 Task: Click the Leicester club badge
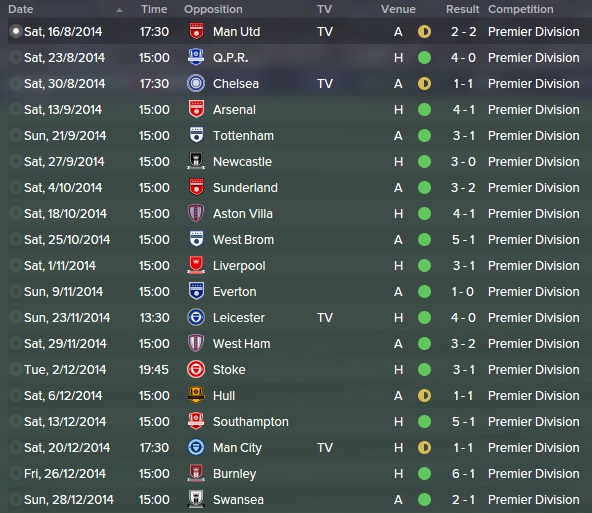(x=196, y=318)
